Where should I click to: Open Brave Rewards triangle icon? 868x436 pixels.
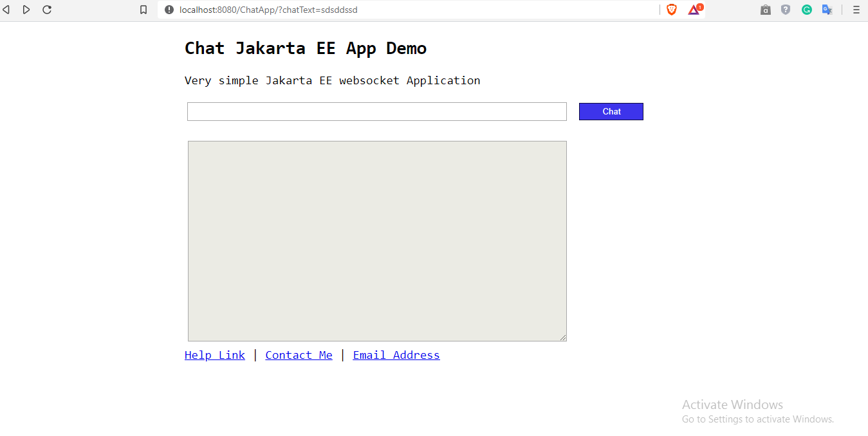point(695,9)
